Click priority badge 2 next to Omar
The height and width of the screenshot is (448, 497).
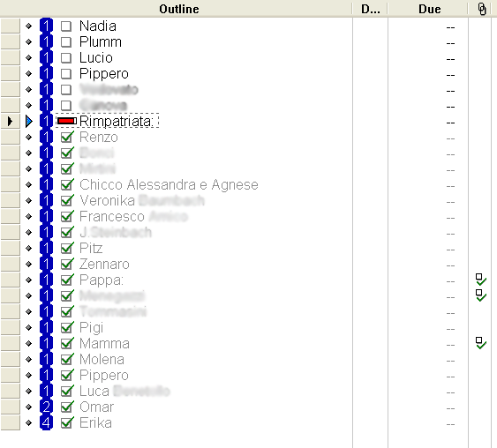click(x=46, y=407)
